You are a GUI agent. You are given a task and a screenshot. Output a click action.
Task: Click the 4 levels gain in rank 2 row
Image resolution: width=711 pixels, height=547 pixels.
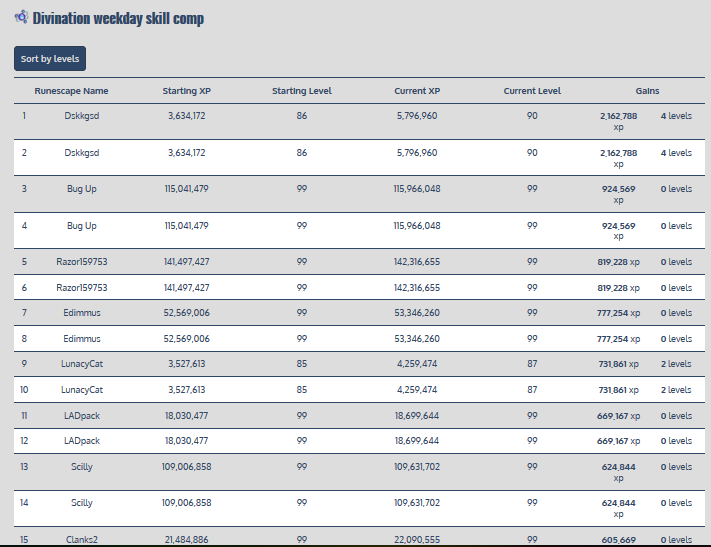click(x=676, y=153)
